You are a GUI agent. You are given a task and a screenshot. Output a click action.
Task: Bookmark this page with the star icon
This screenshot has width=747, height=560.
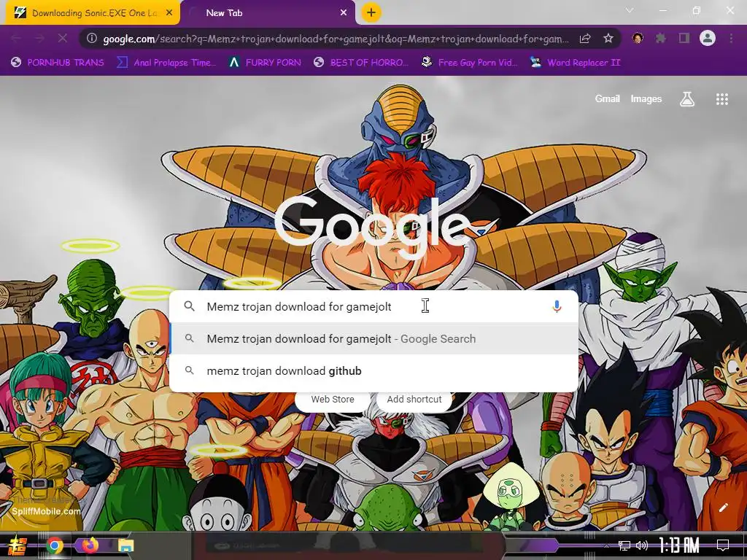coord(608,39)
